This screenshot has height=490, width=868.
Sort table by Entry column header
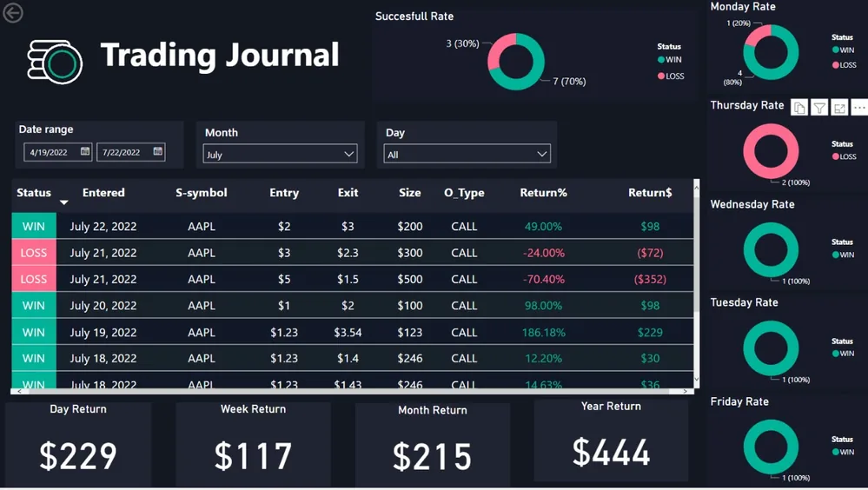click(284, 193)
